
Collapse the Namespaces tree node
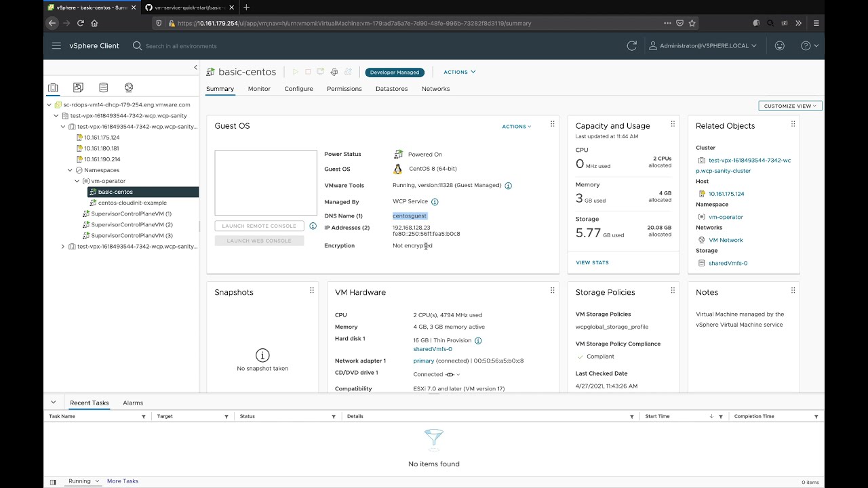70,170
